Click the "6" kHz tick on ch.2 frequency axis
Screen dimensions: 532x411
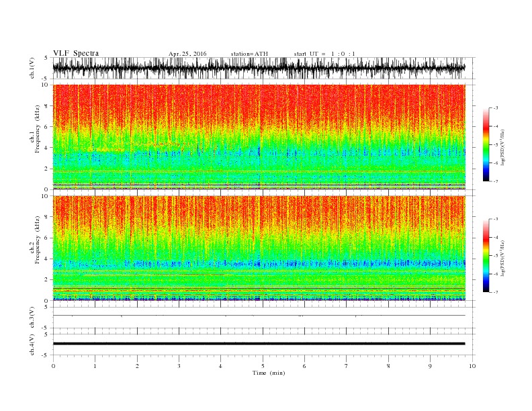click(x=47, y=238)
